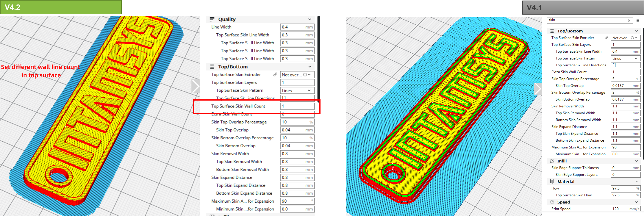Click the link icon beside Top Surface Skin Extruder in V4.2 panel
This screenshot has height=216, width=644.
pyautogui.click(x=275, y=75)
